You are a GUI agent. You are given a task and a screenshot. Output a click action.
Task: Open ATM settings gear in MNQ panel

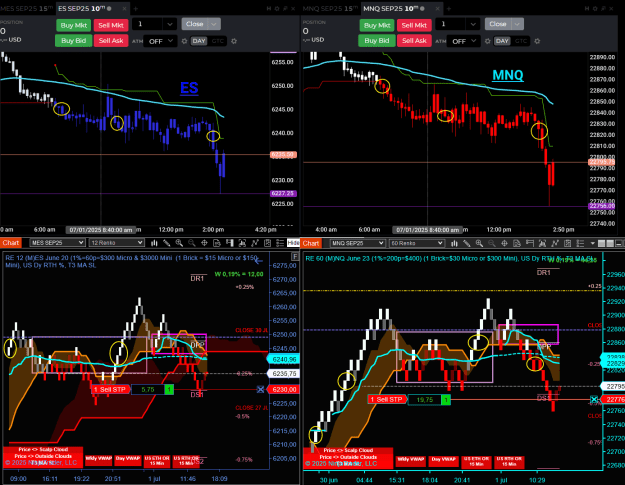[x=487, y=41]
